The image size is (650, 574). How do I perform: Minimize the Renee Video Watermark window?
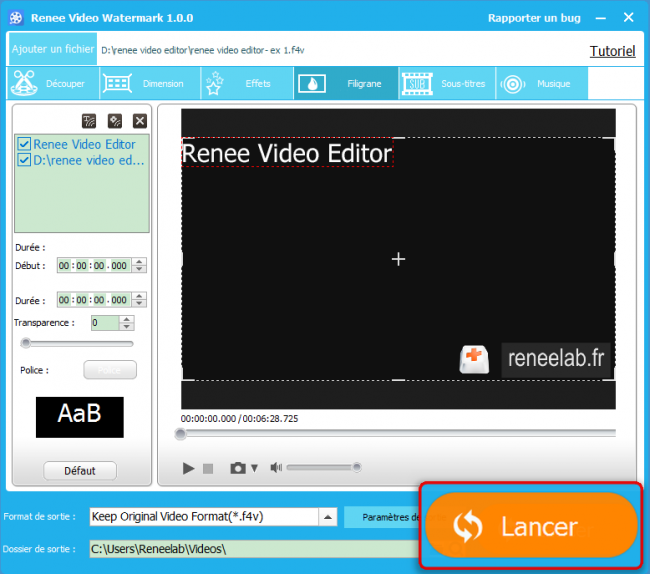(x=601, y=18)
